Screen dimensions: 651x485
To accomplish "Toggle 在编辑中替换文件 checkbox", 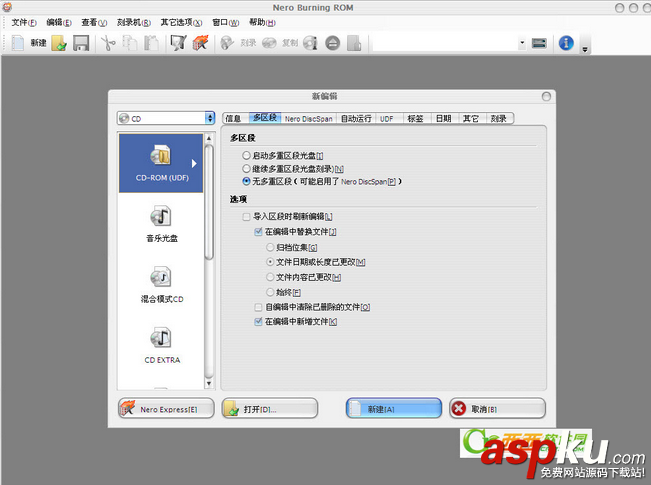I will (258, 232).
